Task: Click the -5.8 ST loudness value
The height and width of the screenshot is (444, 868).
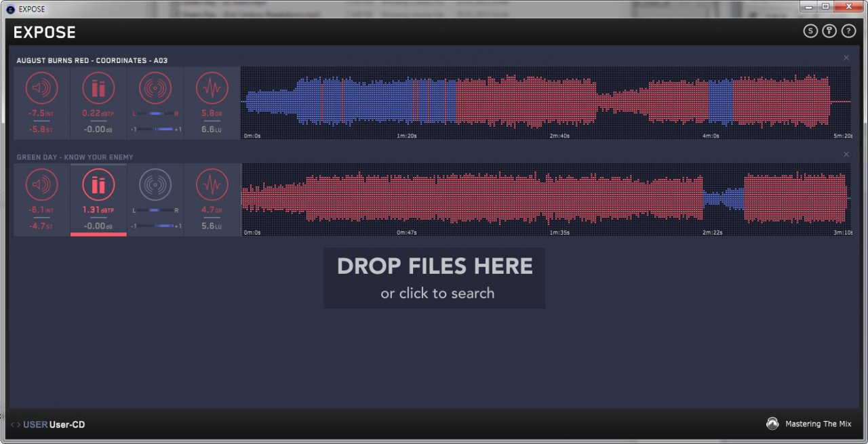Action: click(x=41, y=129)
